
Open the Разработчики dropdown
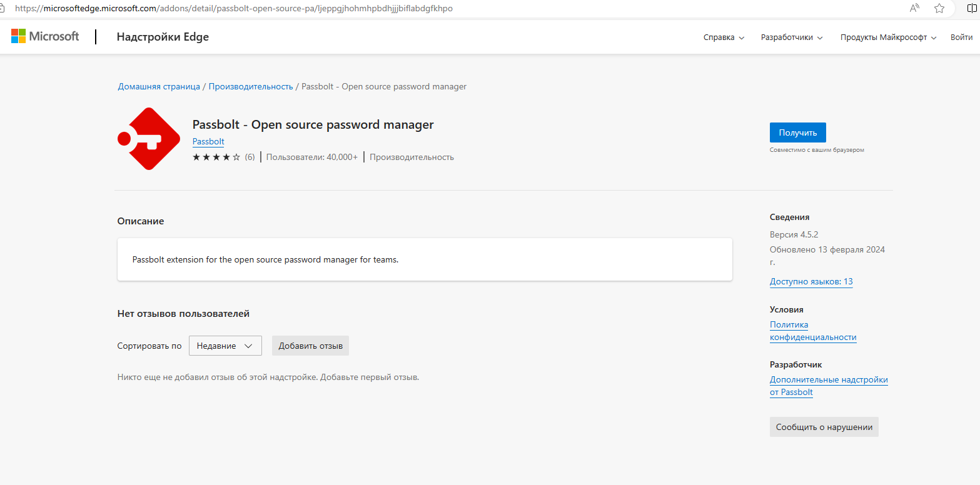point(791,37)
